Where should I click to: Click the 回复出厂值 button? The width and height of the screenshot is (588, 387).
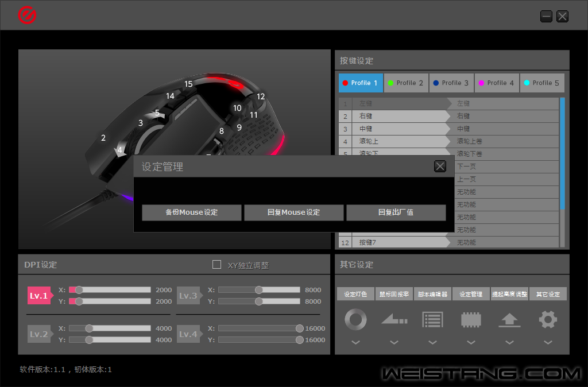[396, 212]
